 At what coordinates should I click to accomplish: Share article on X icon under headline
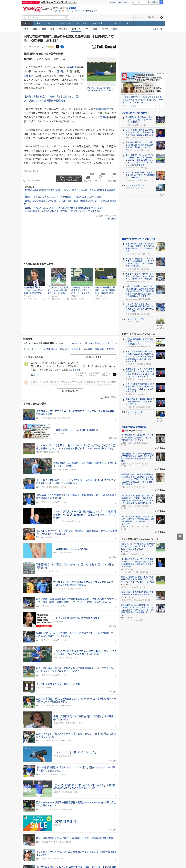click(57, 47)
